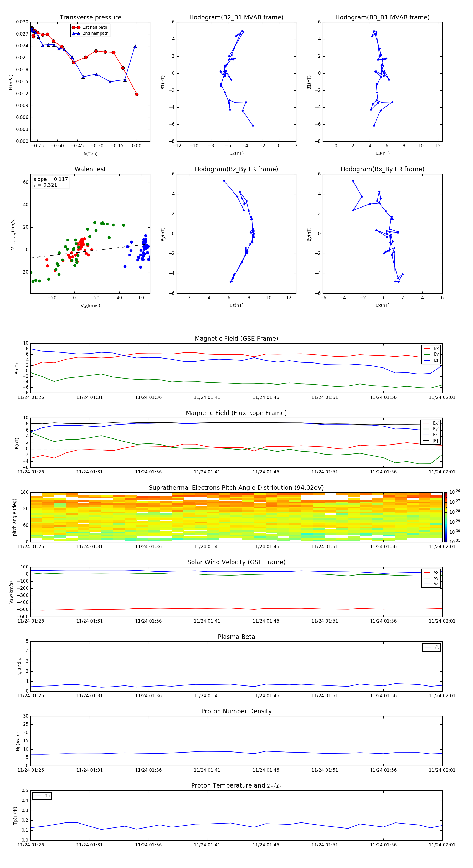The width and height of the screenshot is (473, 868).
Task: Click the 'Hodogram(B2_B1 MVAB frame)' title
Action: point(236,18)
